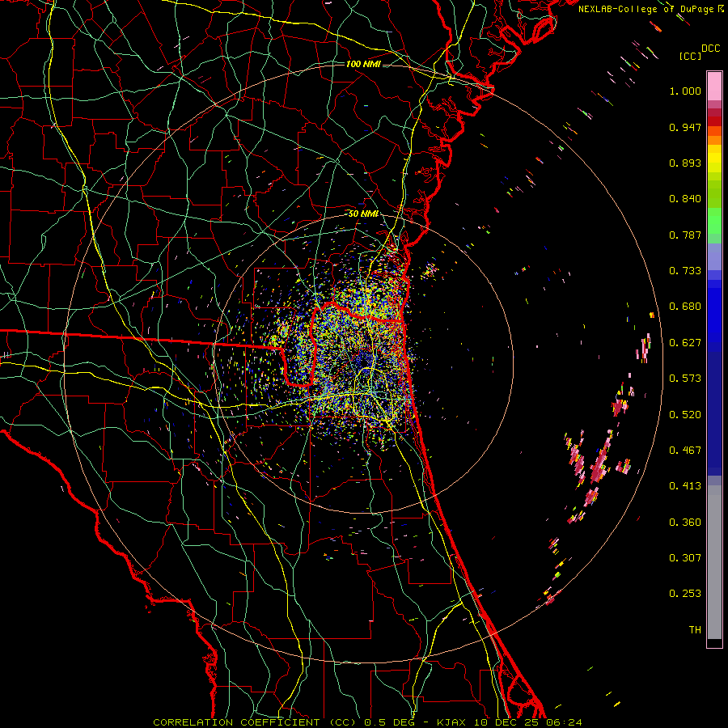
Task: Click the light pink color bar segment
Action: click(x=714, y=86)
